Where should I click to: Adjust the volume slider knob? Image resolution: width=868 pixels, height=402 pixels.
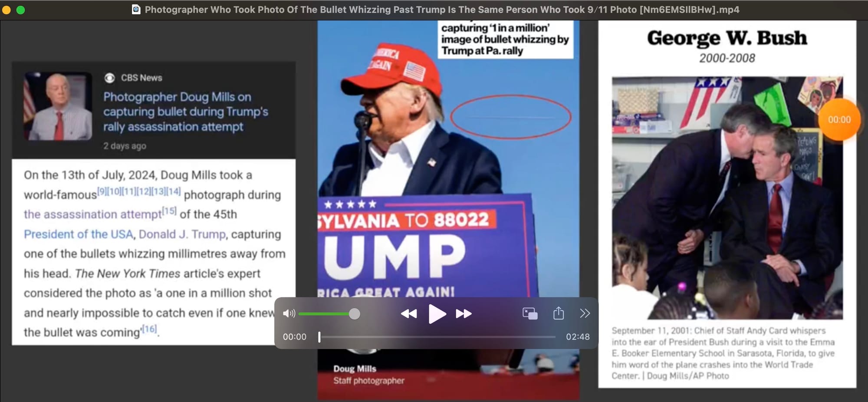point(355,314)
